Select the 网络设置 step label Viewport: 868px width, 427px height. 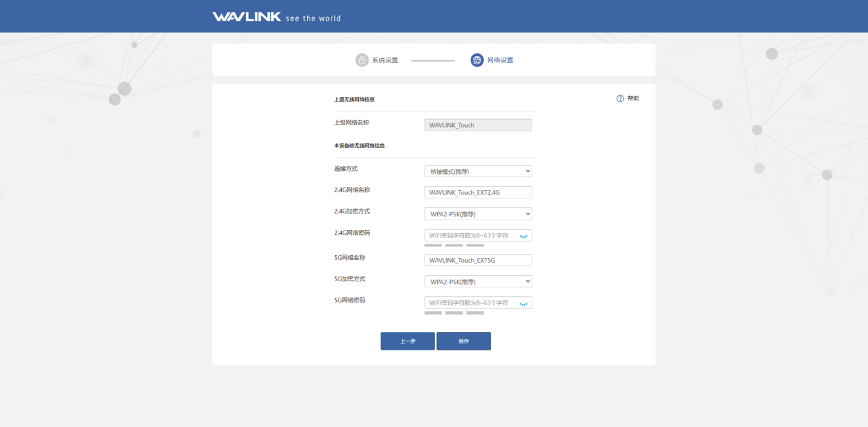point(500,60)
